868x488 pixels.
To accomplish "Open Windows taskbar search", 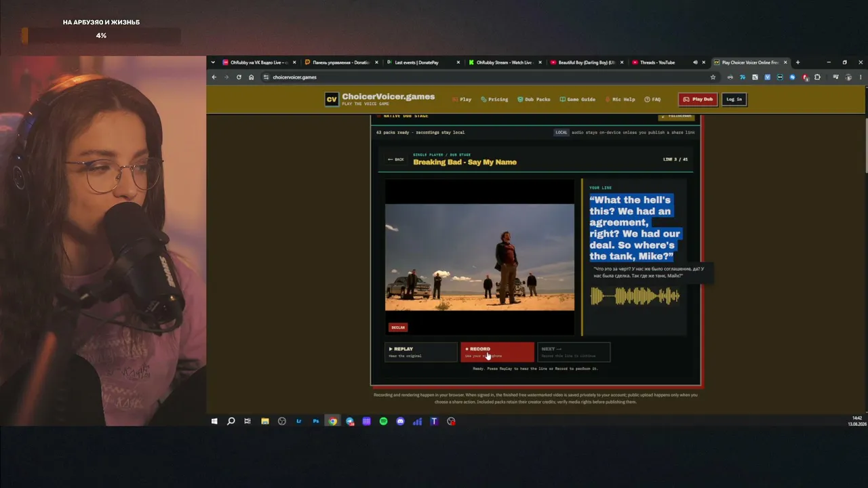I will coord(231,422).
